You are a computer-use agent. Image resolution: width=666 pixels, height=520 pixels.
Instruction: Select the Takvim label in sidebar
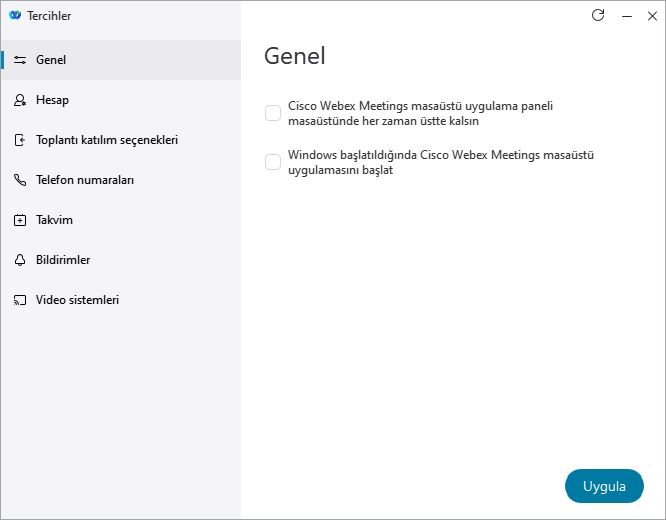point(54,220)
